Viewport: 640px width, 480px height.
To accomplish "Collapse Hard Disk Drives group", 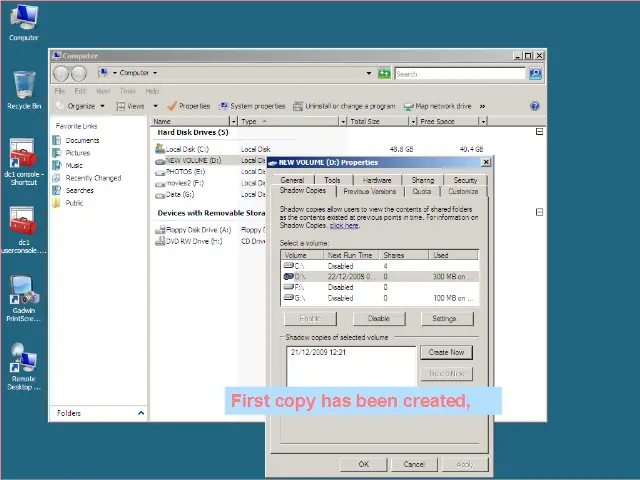I will (539, 132).
